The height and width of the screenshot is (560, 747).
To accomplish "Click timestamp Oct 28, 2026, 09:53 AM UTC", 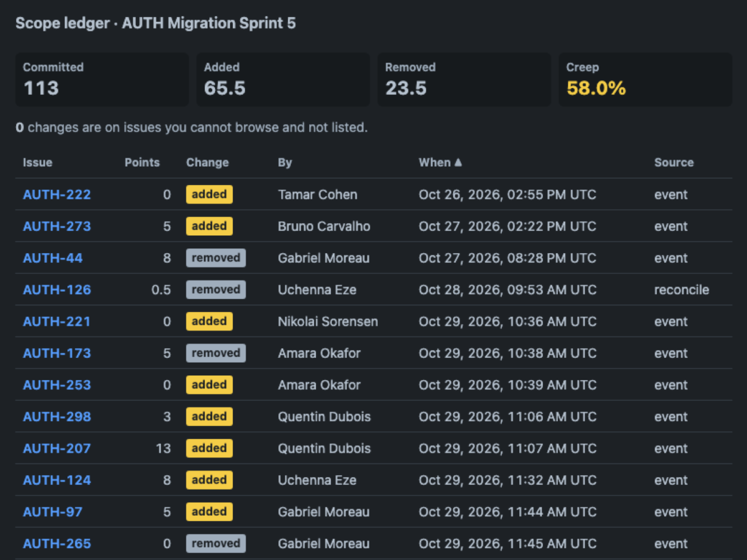I will click(x=507, y=290).
